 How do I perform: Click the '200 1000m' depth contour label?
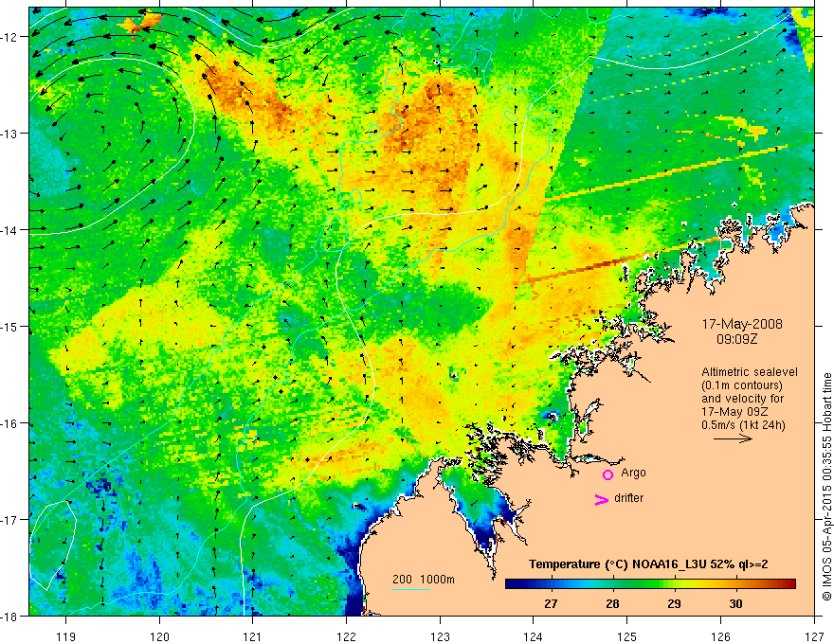coord(424,580)
